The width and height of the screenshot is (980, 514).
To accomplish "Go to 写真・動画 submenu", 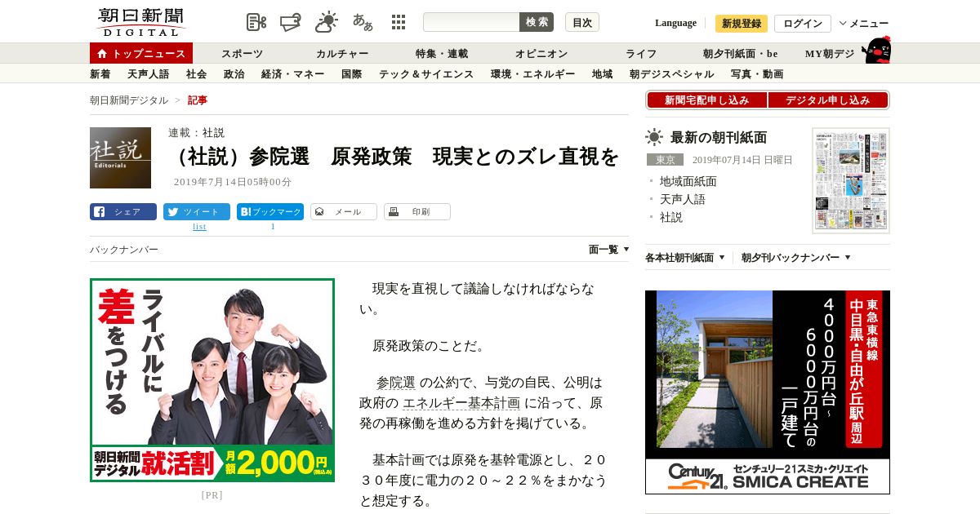I will click(x=757, y=74).
